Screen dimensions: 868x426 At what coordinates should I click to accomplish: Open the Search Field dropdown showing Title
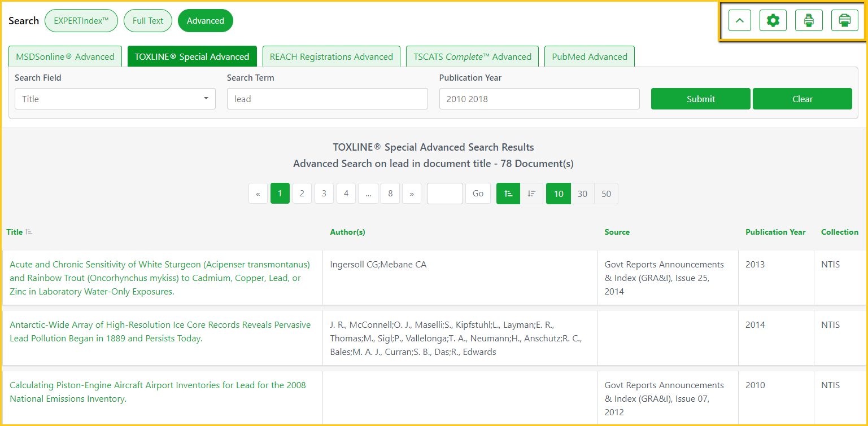point(115,99)
